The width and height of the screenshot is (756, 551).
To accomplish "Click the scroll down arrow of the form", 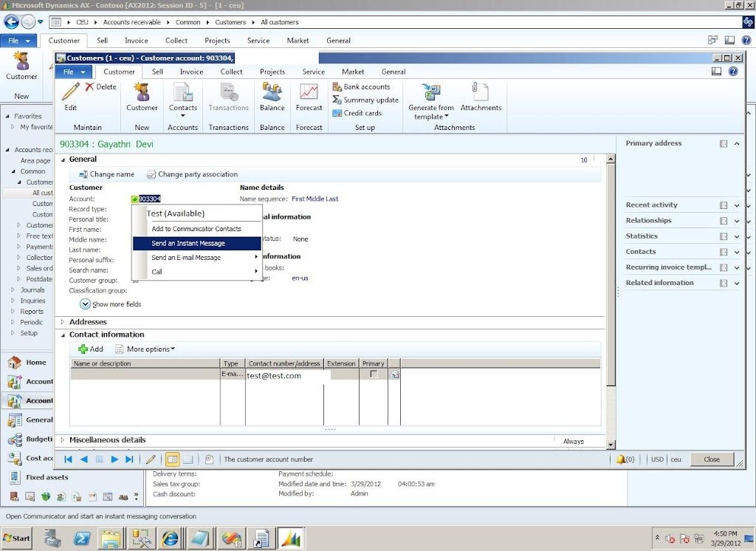I will tap(611, 445).
